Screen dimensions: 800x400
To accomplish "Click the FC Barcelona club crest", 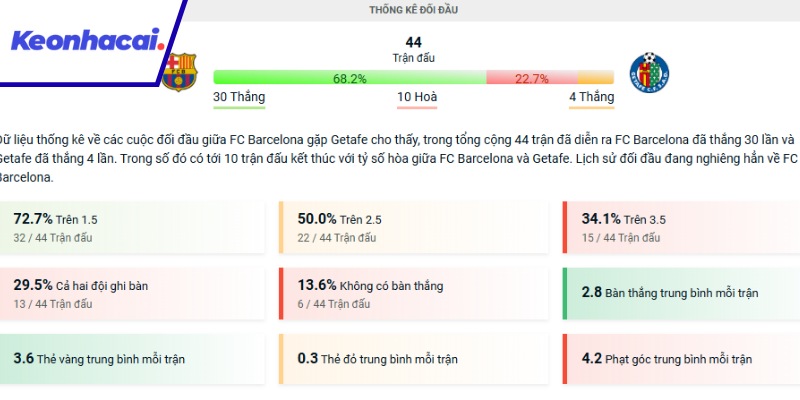I will click(x=180, y=72).
